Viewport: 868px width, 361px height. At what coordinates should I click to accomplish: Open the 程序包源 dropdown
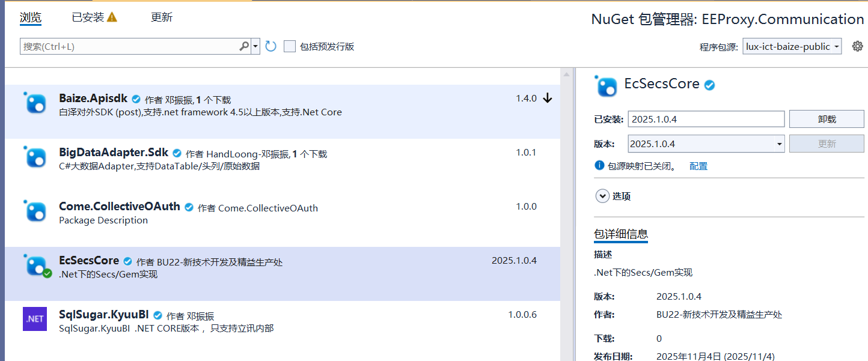[792, 46]
